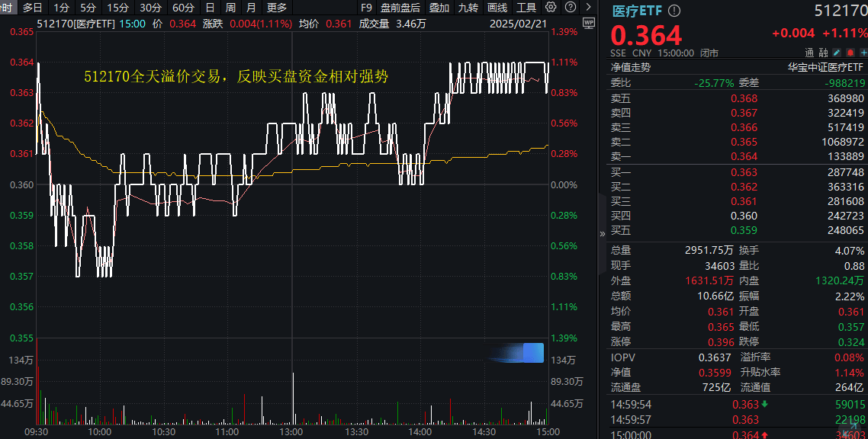Click the blue floating assistant widget
This screenshot has height=439, width=868.
point(533,354)
